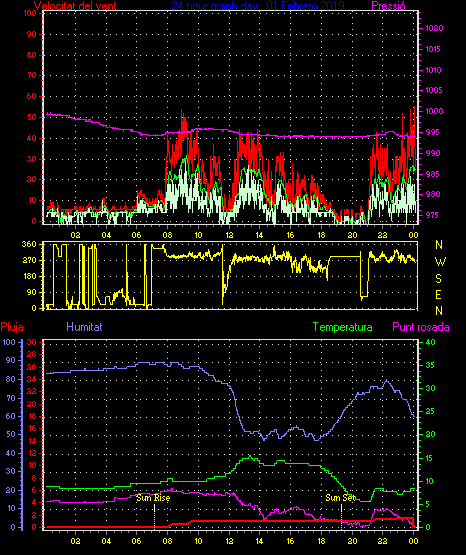The height and width of the screenshot is (555, 466).
Task: Click the green 40 temperature axis value
Action: tap(430, 343)
